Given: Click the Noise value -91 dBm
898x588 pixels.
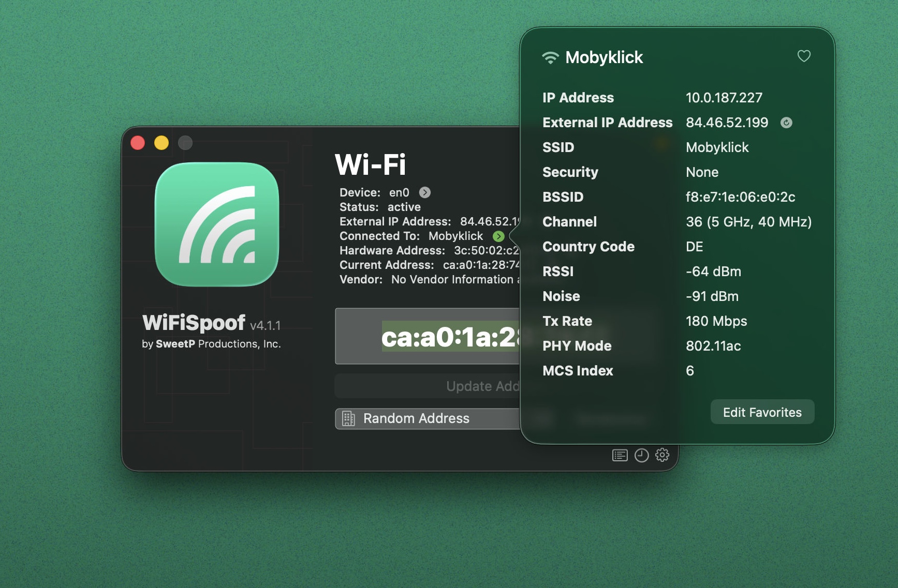Looking at the screenshot, I should coord(712,296).
